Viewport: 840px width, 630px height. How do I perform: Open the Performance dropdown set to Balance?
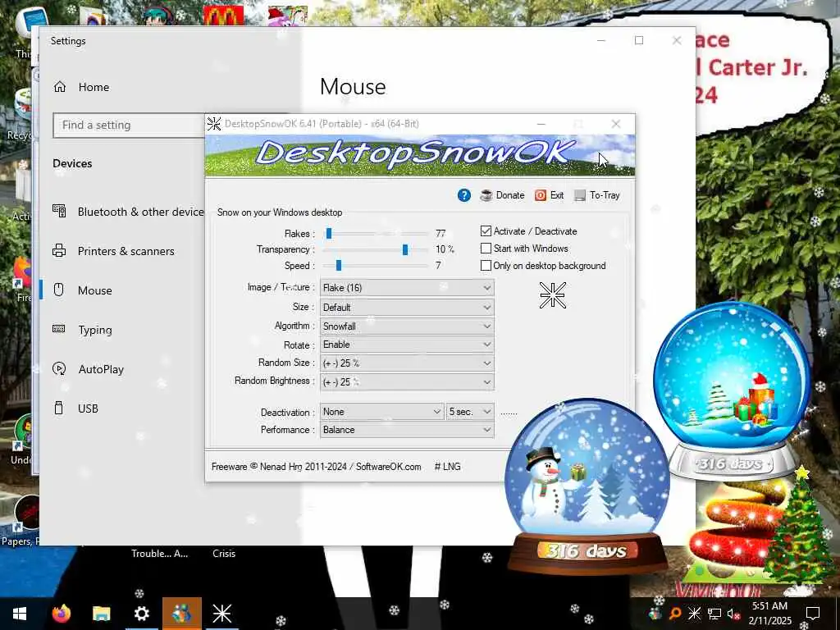coord(407,430)
